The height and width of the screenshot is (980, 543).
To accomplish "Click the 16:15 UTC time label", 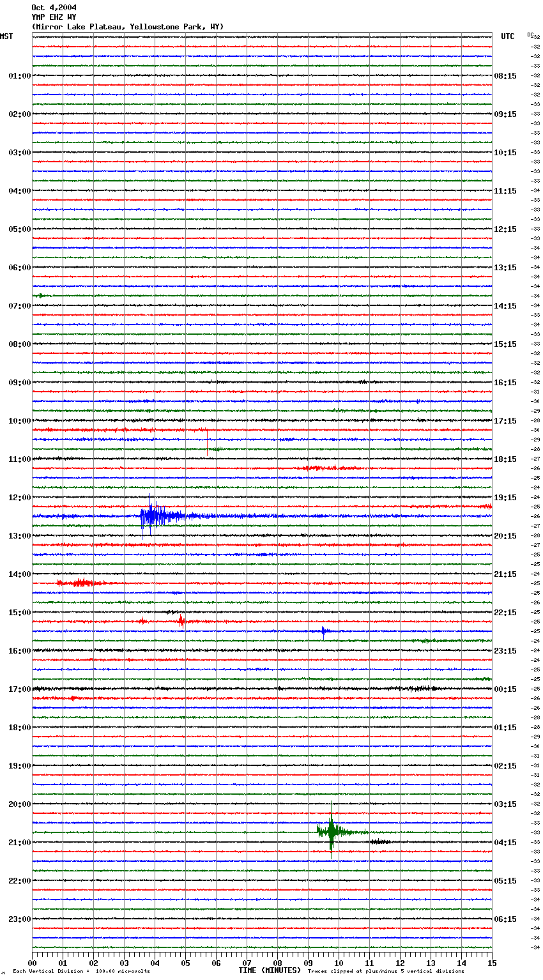I will [x=505, y=383].
